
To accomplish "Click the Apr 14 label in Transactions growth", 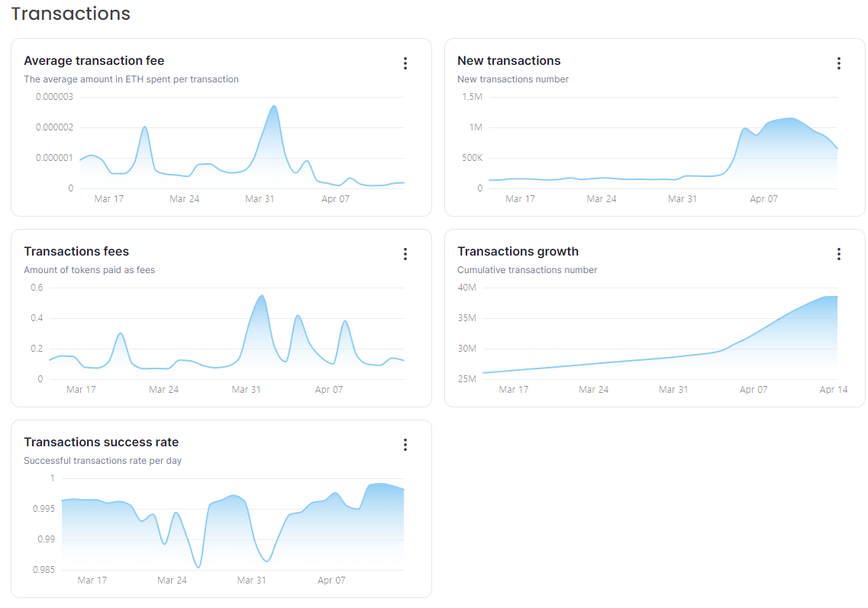I will [833, 390].
